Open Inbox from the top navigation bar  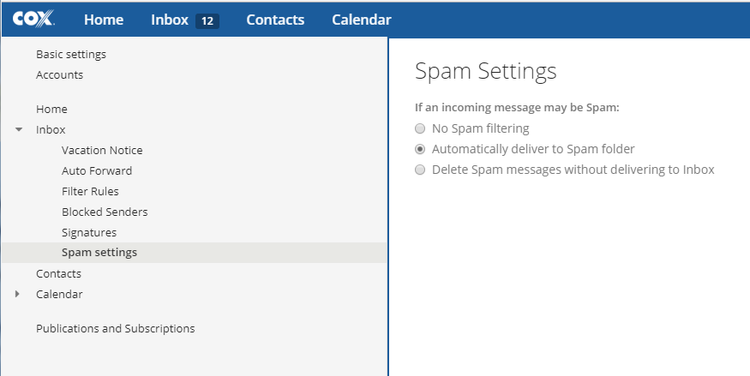[170, 20]
